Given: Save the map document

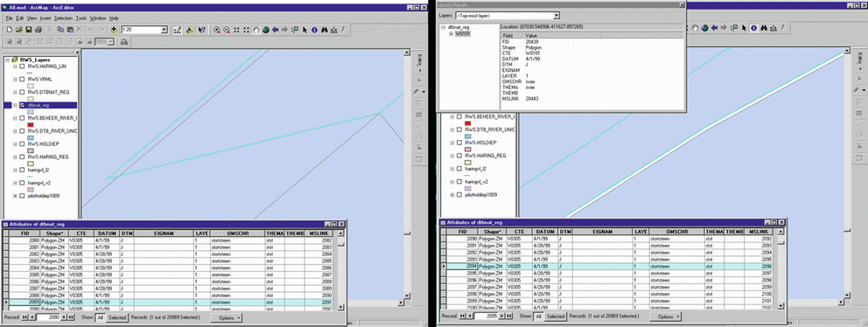Looking at the screenshot, I should point(28,30).
